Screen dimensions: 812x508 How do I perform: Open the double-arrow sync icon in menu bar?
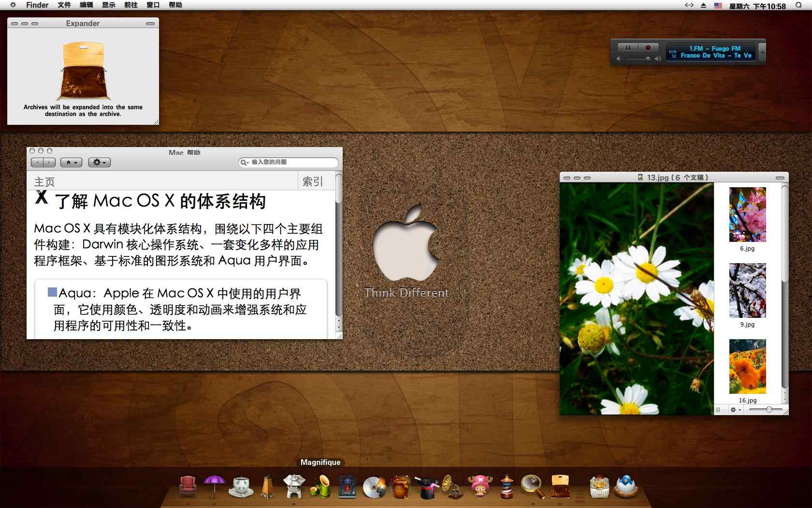click(689, 5)
